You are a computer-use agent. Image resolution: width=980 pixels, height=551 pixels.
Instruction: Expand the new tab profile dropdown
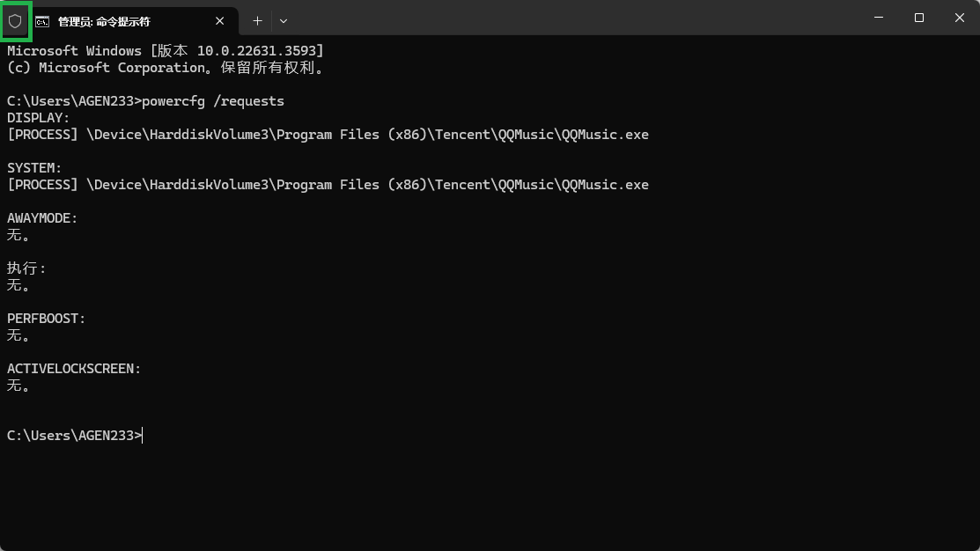pyautogui.click(x=284, y=21)
